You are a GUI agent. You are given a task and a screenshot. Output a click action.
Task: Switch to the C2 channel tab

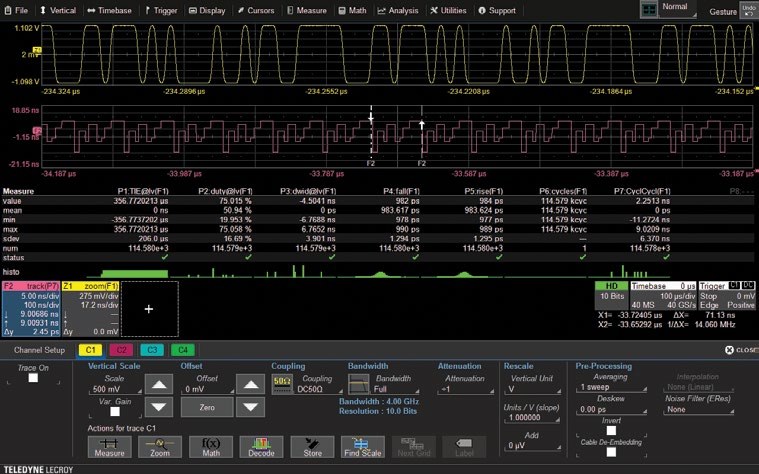point(121,350)
